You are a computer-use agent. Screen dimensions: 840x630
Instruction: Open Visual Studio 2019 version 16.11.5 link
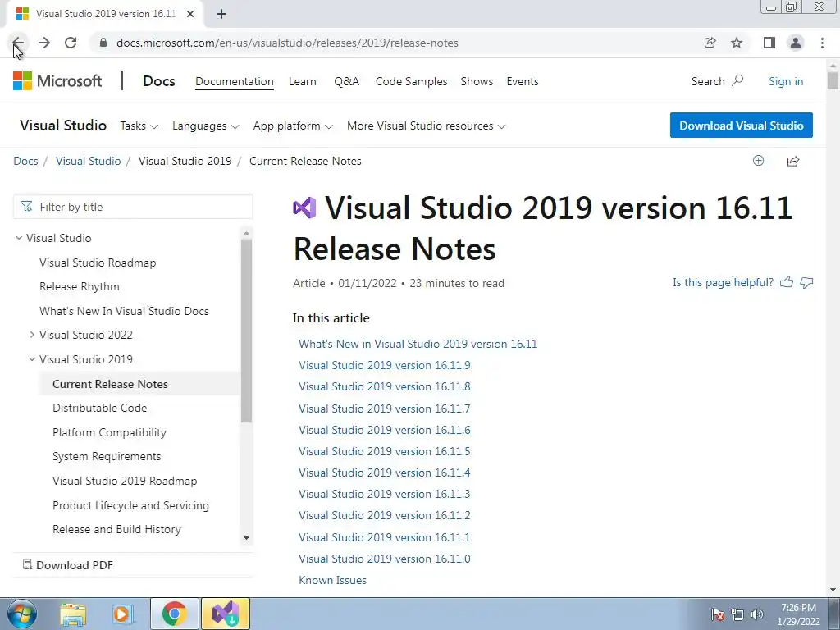(x=385, y=452)
